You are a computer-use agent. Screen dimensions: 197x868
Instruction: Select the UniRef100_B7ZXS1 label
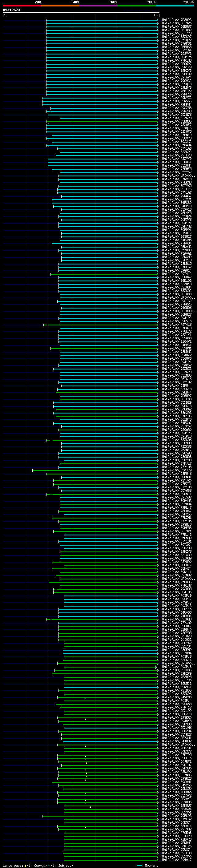[x=176, y=200]
